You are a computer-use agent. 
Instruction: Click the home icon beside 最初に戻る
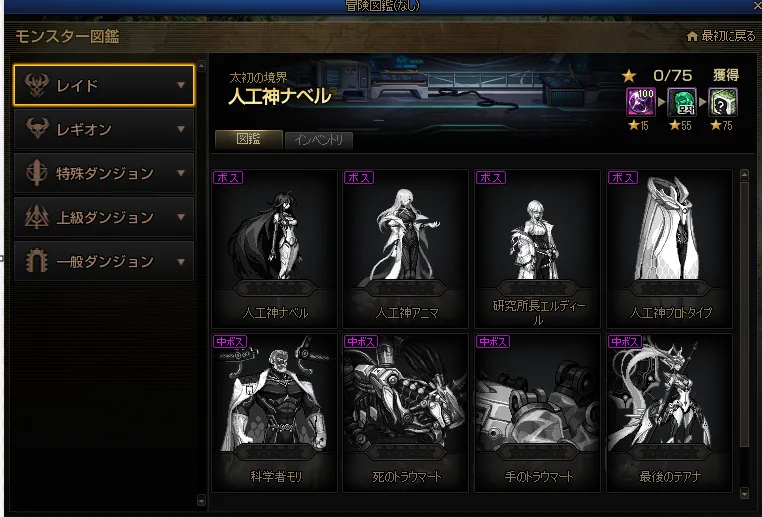pyautogui.click(x=692, y=36)
